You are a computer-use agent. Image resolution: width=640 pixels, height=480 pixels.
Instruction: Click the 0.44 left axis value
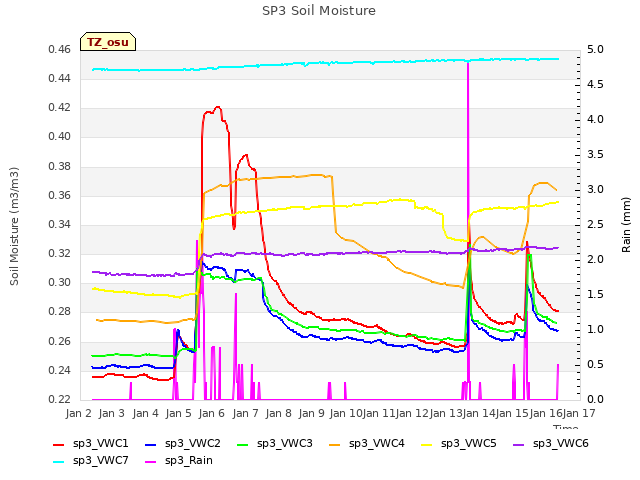click(x=60, y=78)
